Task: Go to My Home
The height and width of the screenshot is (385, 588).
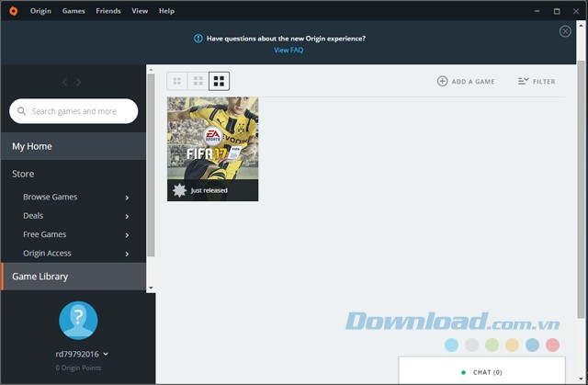Action: coord(32,146)
